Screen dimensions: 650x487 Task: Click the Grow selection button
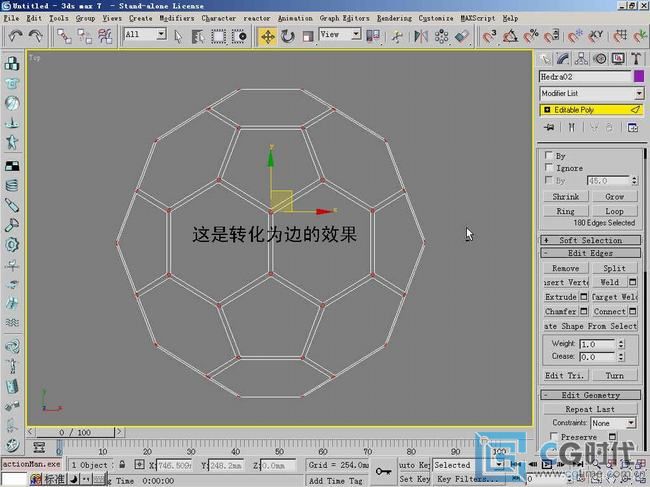tap(614, 196)
